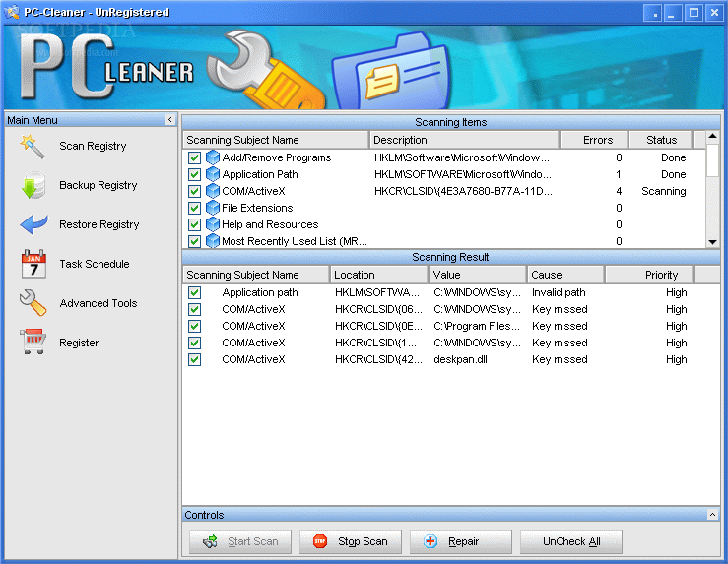Click the tray dot button in title bar
728x564 pixels.
652,13
